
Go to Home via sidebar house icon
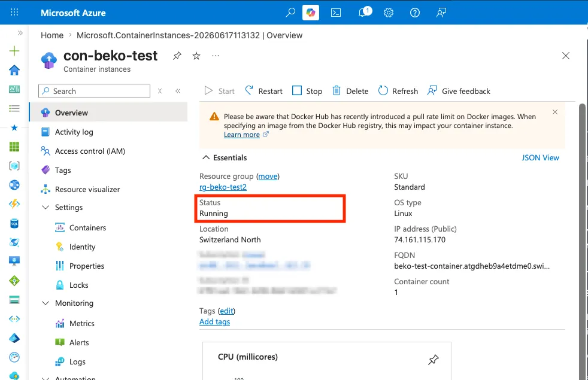pos(14,69)
